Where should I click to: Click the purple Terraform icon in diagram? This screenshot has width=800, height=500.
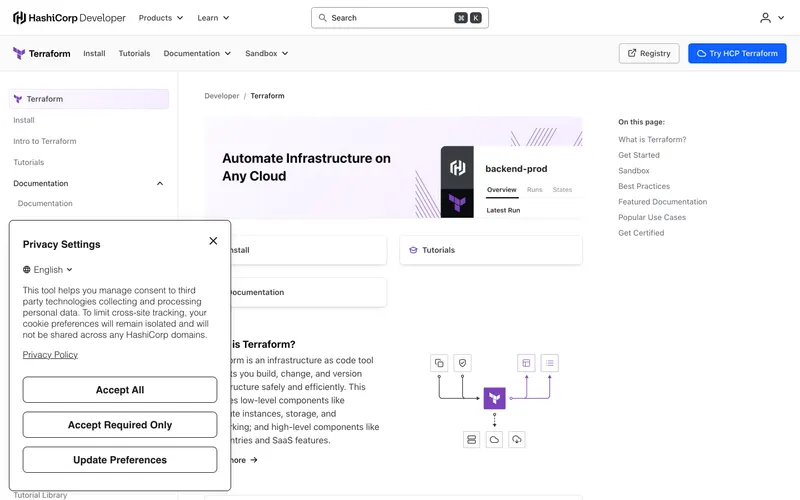point(494,398)
